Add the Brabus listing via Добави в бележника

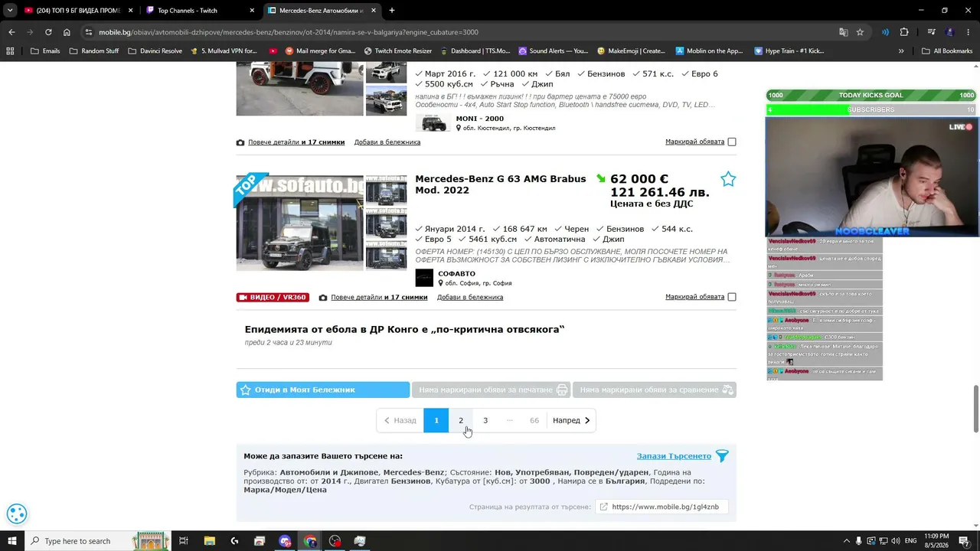pos(470,297)
